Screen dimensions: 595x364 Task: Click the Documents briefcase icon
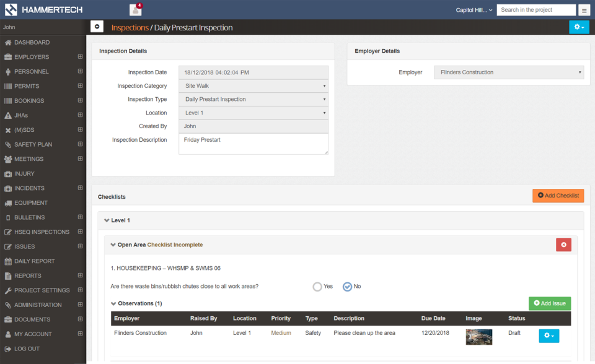[x=8, y=319]
